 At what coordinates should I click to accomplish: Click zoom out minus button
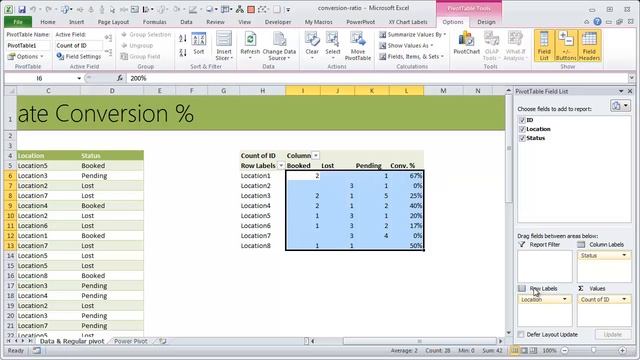click(564, 350)
